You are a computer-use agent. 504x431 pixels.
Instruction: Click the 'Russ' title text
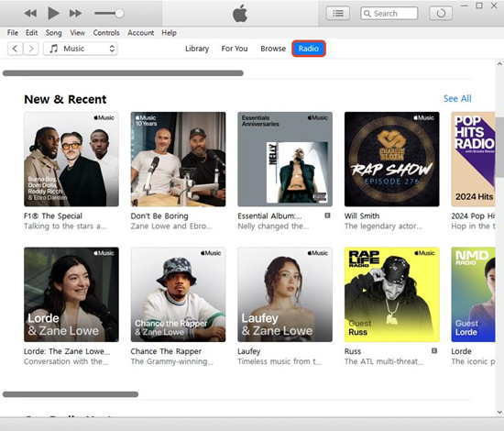pyautogui.click(x=353, y=351)
